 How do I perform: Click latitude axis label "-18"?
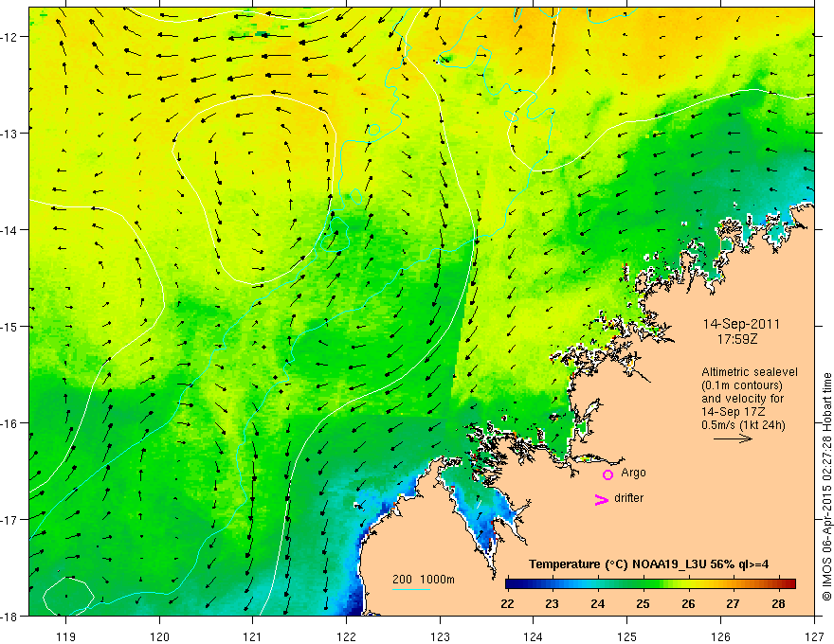pos(10,616)
